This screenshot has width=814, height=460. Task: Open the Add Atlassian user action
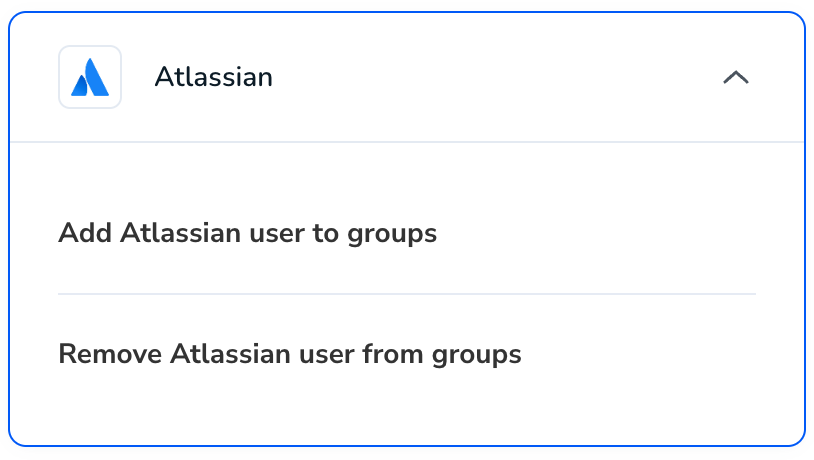coord(248,233)
